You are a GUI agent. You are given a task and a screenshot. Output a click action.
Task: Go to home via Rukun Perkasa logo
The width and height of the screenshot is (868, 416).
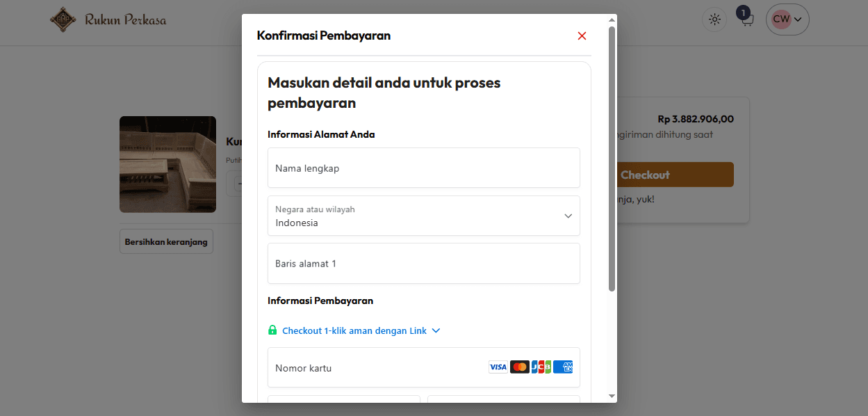[x=108, y=19]
